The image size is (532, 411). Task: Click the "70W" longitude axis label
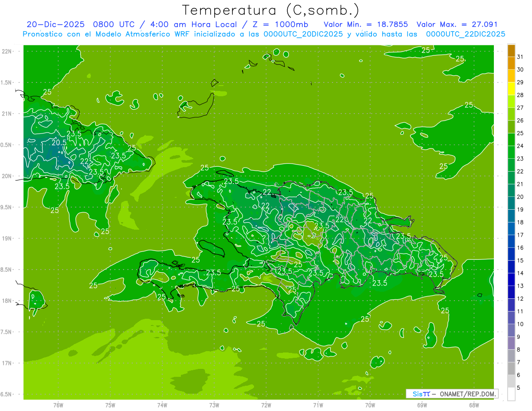pyautogui.click(x=370, y=404)
